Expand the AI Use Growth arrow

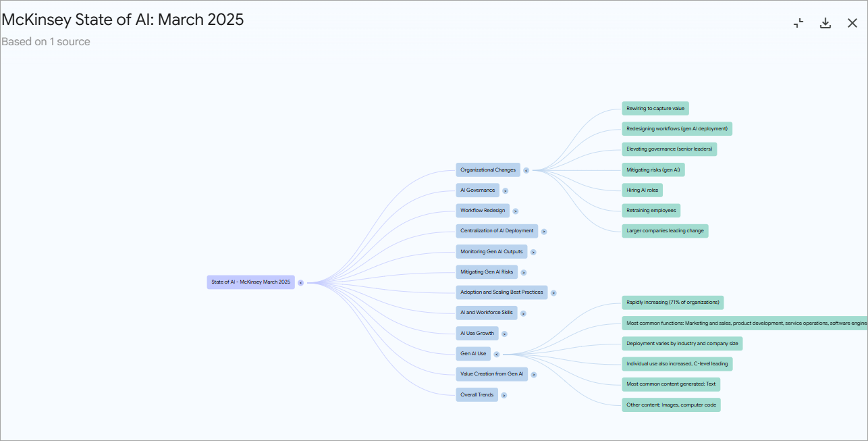504,334
